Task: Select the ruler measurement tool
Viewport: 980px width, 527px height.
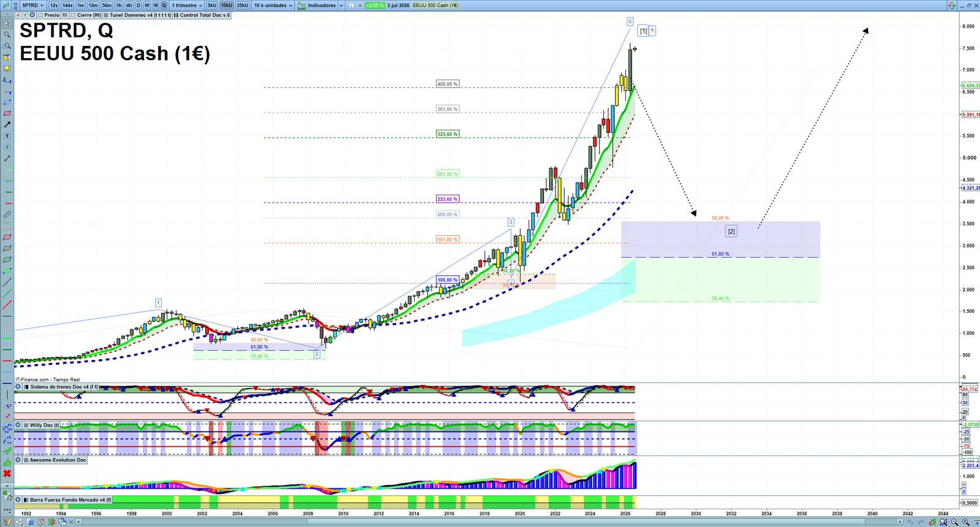Action: pos(7,215)
